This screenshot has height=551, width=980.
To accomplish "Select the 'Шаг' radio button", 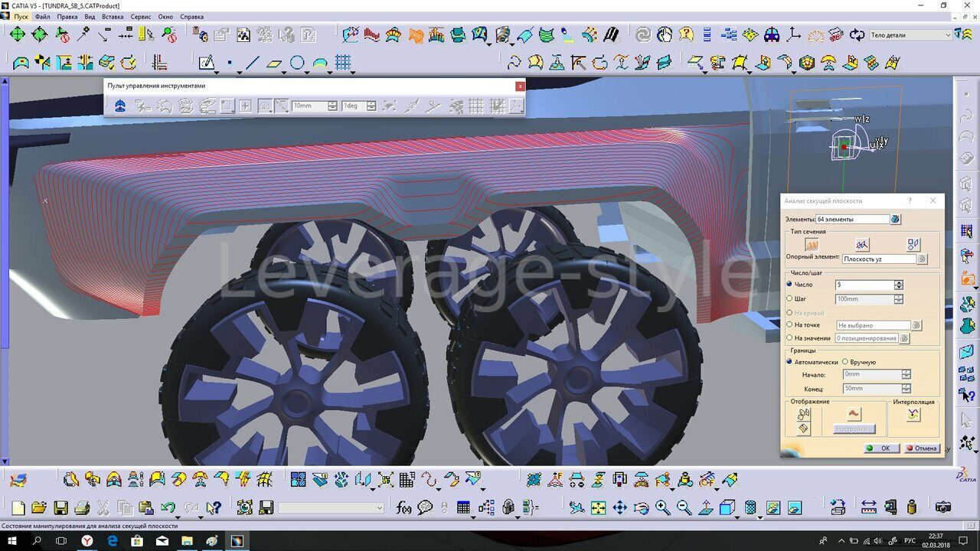I will click(790, 298).
